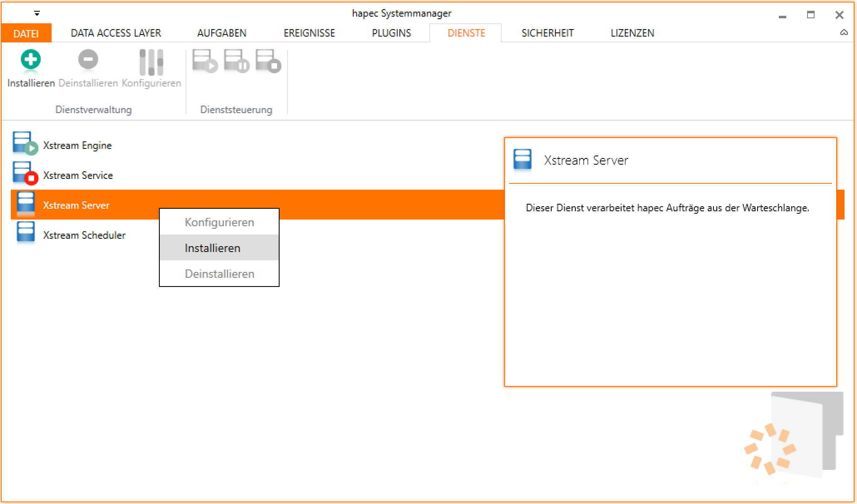Choose Konfigurieren from the context menu
Screen dimensions: 857x504
(219, 222)
